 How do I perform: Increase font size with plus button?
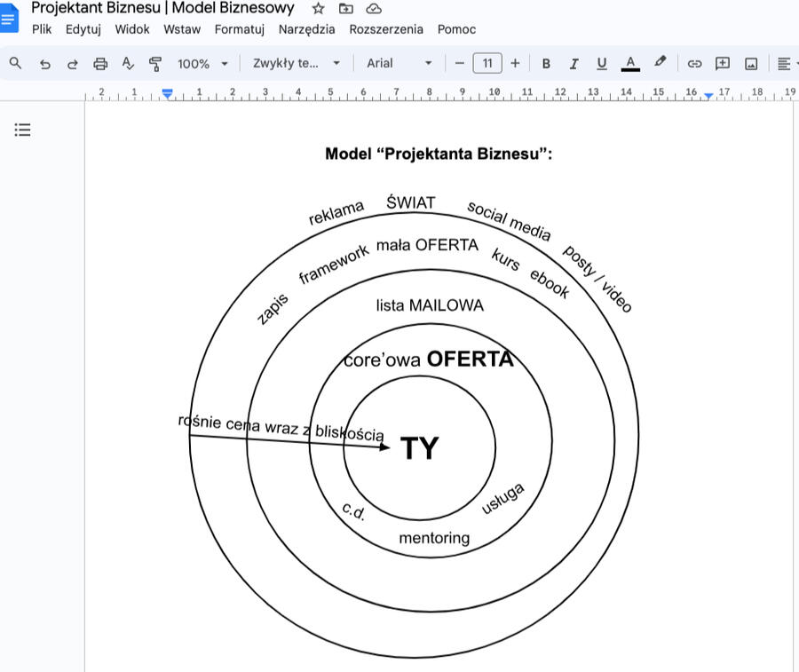(515, 64)
